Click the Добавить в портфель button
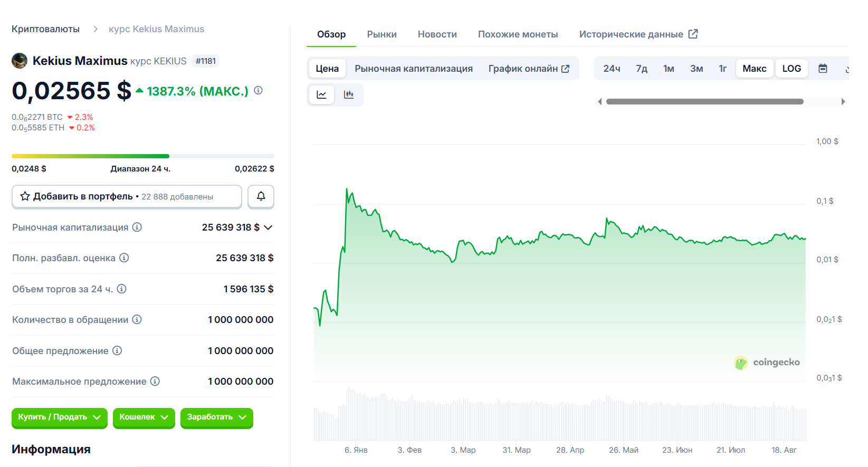 [127, 196]
